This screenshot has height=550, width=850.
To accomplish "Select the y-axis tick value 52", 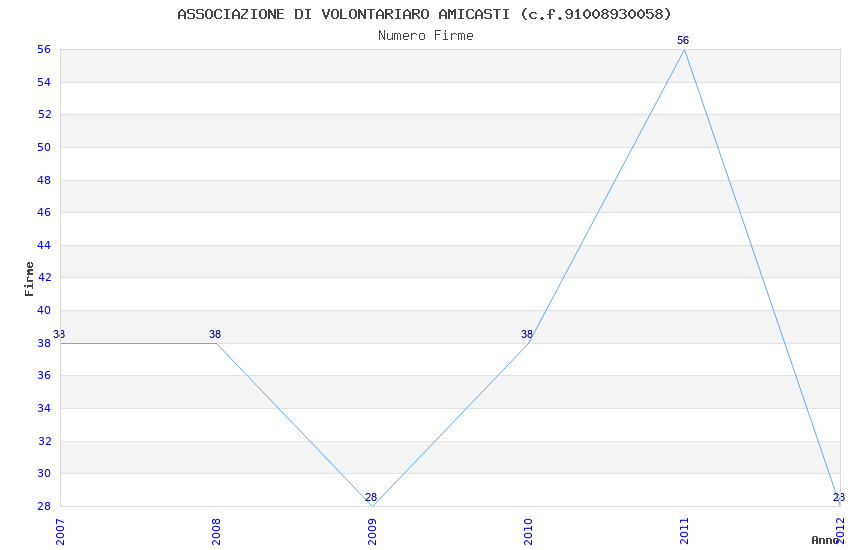I will pos(44,114).
